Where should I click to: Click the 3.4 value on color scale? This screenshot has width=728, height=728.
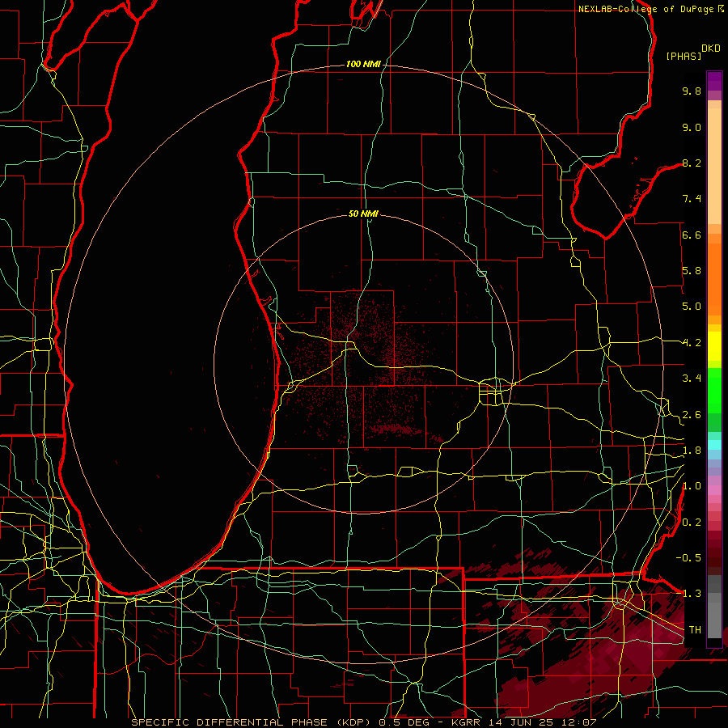pyautogui.click(x=692, y=379)
